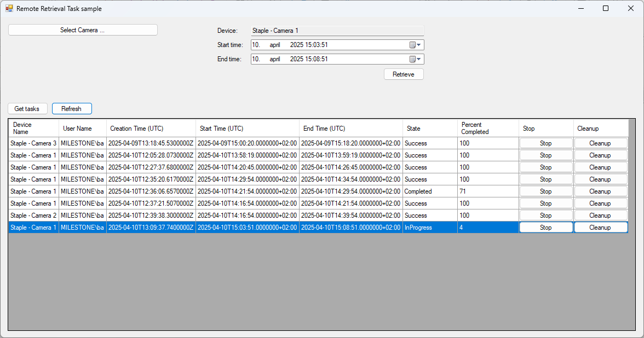Click the day value in Start time field
The height and width of the screenshot is (338, 644).
256,45
